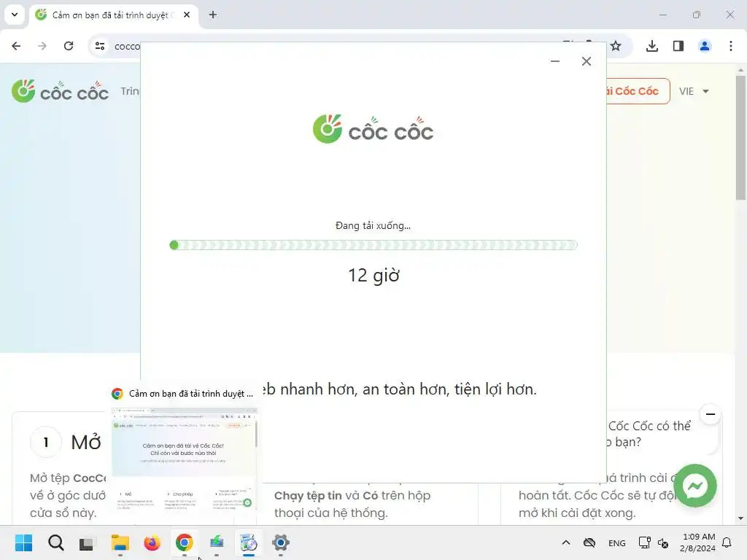Click muted volume tray icon
Viewport: 747px width, 560px height.
(x=663, y=542)
